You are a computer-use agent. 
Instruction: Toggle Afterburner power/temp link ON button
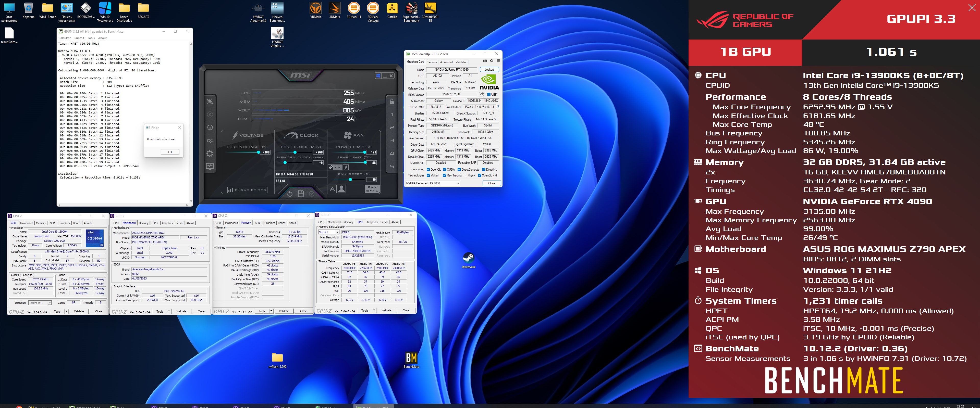tap(338, 167)
